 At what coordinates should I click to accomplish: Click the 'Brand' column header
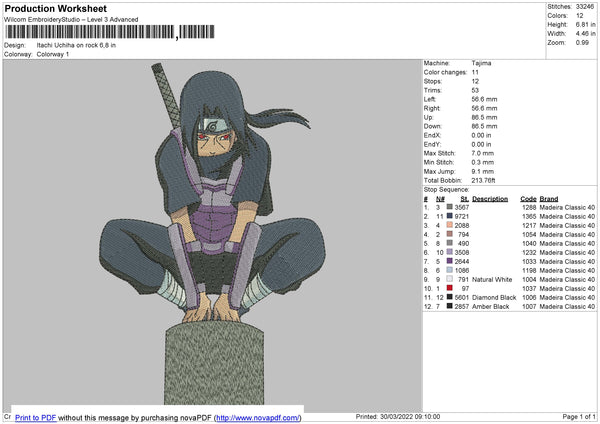coord(549,199)
